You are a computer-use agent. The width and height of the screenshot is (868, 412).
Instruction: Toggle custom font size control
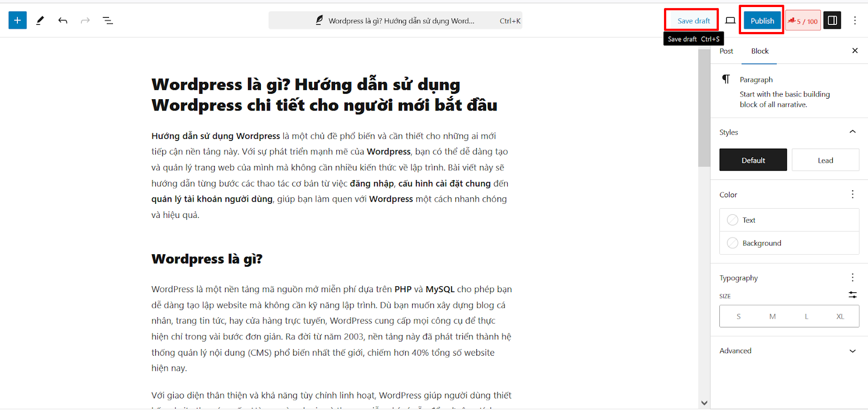(852, 295)
